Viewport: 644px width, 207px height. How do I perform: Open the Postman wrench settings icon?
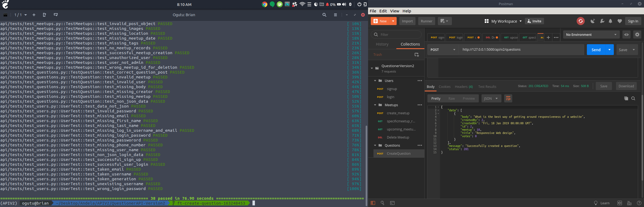(x=602, y=21)
